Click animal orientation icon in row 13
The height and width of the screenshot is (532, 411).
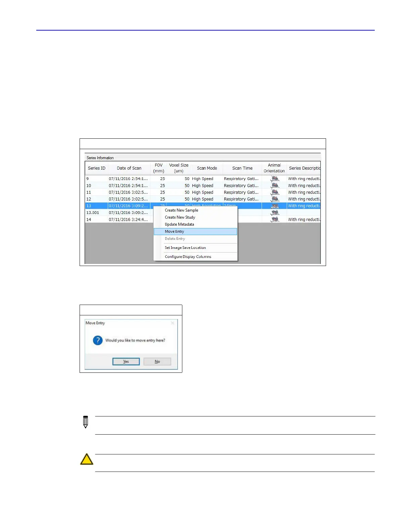point(275,206)
